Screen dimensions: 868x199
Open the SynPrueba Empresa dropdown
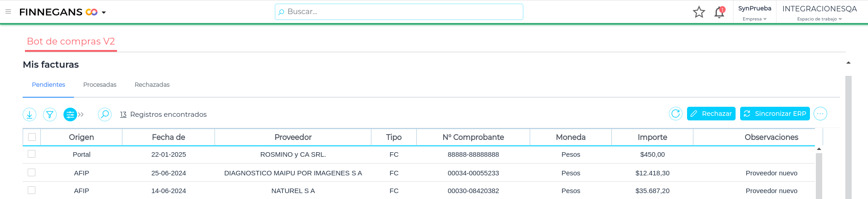(x=755, y=13)
